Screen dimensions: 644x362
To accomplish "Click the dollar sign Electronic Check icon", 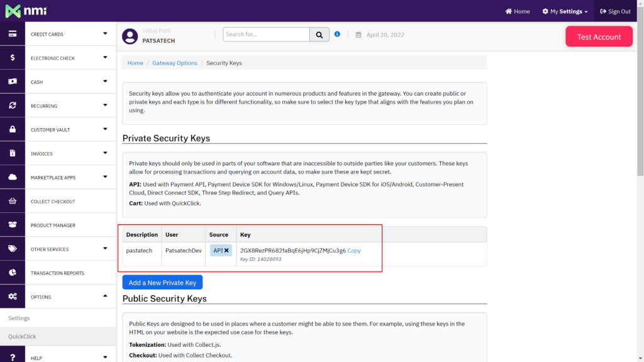I will 12,58.
